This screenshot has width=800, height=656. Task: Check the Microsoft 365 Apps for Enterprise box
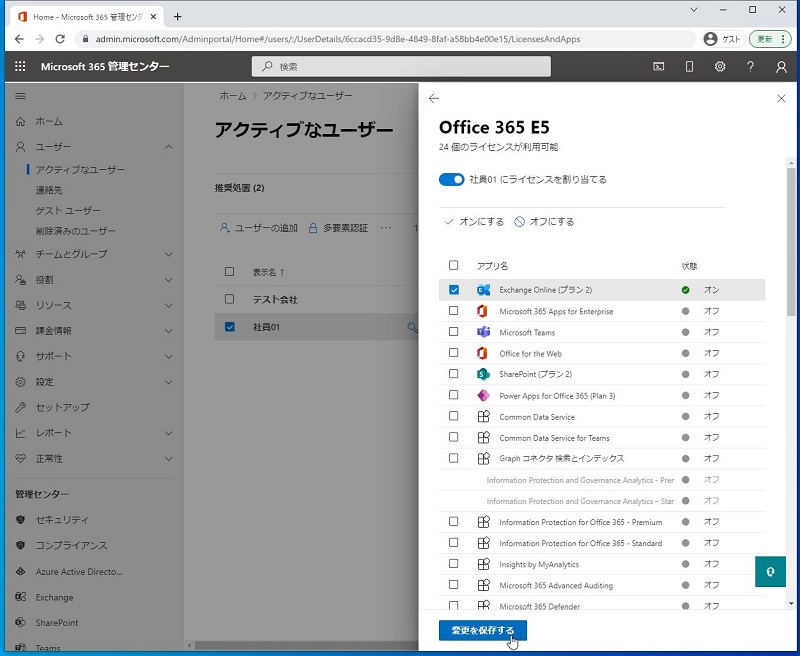(454, 311)
